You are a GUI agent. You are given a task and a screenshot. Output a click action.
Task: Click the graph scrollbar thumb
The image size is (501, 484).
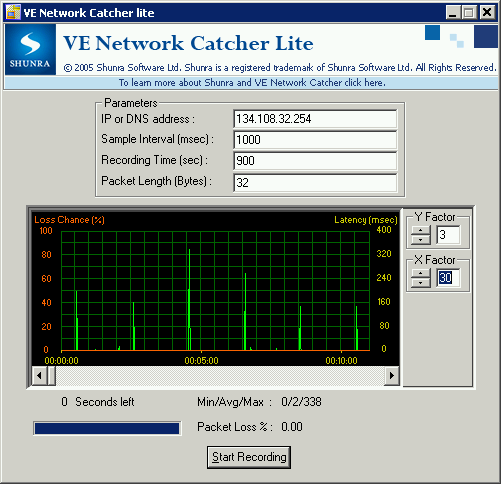coord(51,375)
